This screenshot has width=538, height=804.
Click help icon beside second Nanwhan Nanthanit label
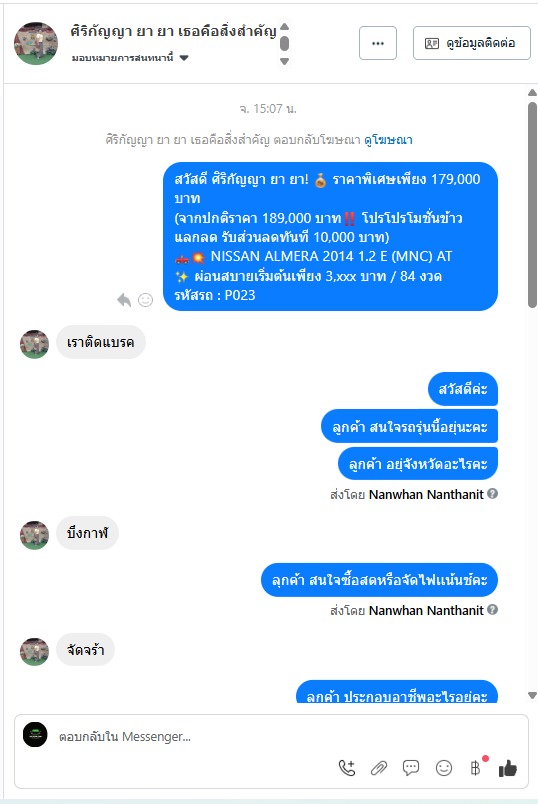492,610
